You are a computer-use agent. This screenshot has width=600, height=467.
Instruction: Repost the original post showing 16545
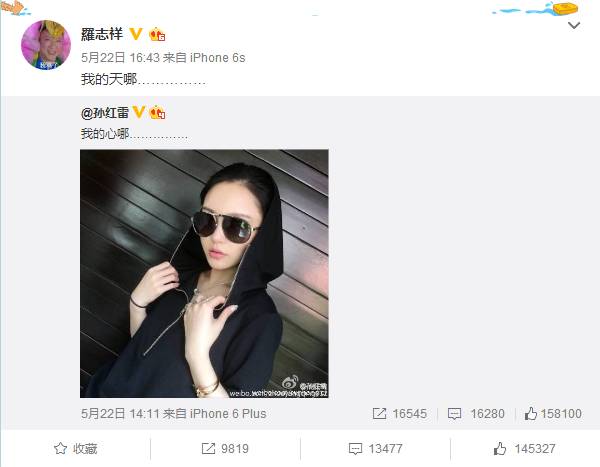tap(399, 414)
